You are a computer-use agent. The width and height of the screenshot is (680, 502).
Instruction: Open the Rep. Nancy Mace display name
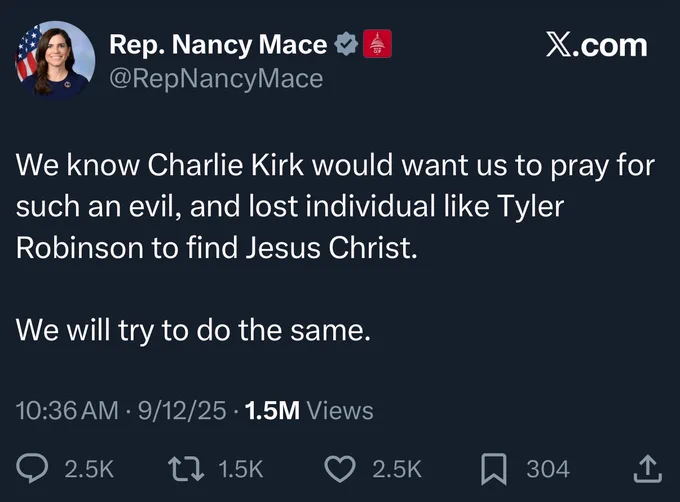point(218,44)
